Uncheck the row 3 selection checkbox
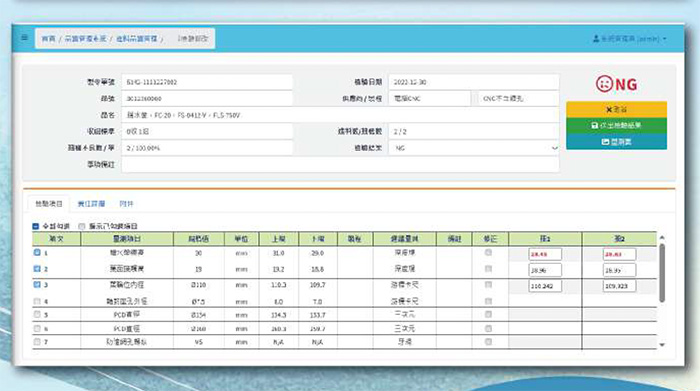The width and height of the screenshot is (700, 391). click(37, 284)
